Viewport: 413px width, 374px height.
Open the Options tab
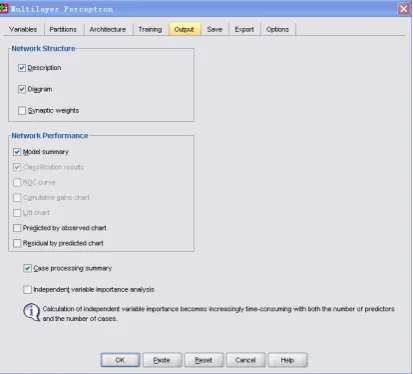[x=277, y=29]
